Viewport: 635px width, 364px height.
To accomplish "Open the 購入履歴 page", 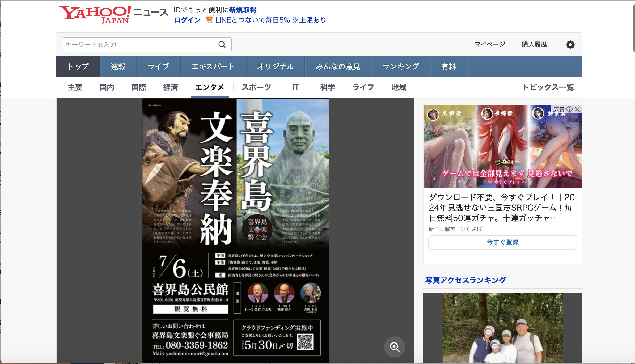I will (x=534, y=44).
